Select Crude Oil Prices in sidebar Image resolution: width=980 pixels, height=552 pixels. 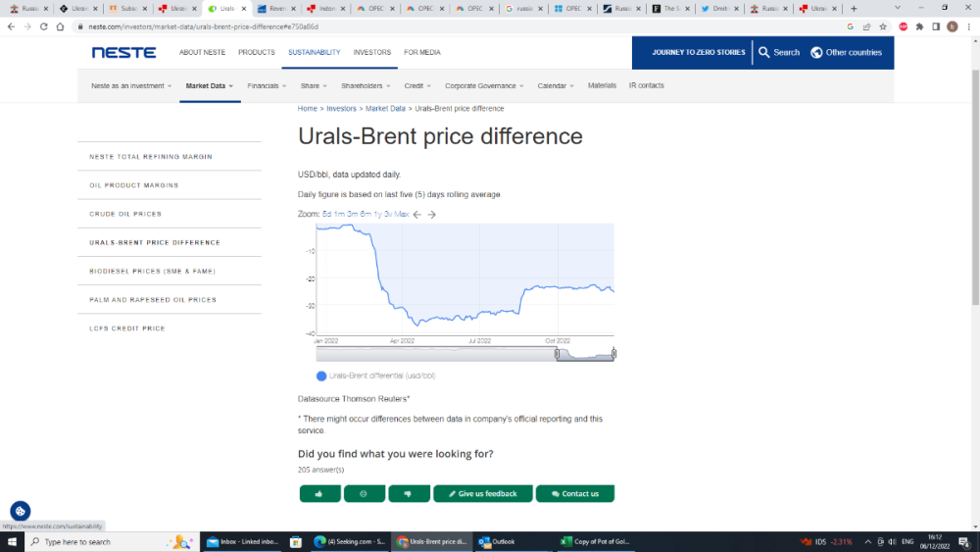125,214
